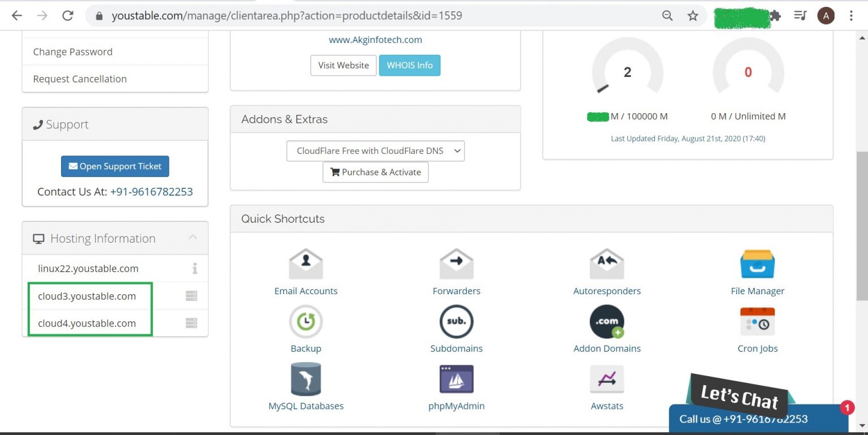
Task: Open the Addon Domains shortcut
Action: [x=607, y=329]
